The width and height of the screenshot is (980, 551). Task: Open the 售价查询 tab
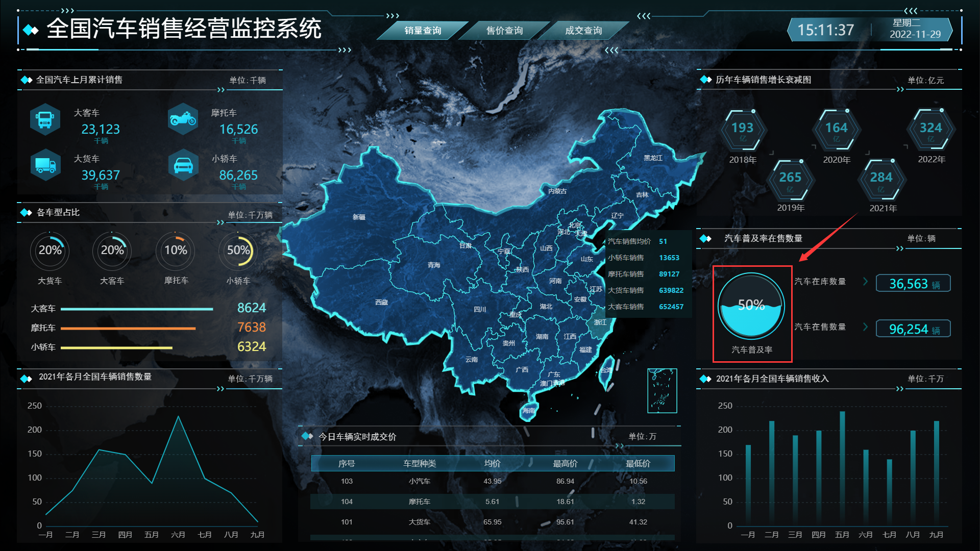(x=504, y=31)
